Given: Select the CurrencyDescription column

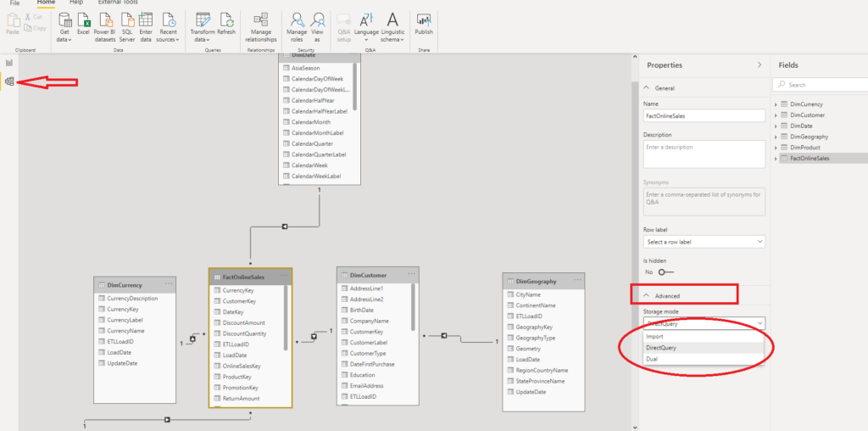Looking at the screenshot, I should tap(132, 298).
